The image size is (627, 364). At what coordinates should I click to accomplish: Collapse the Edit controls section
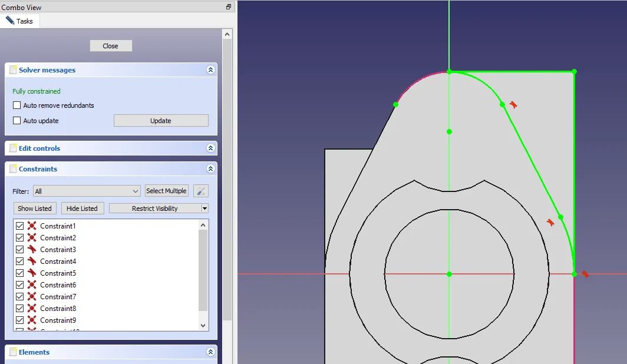210,148
